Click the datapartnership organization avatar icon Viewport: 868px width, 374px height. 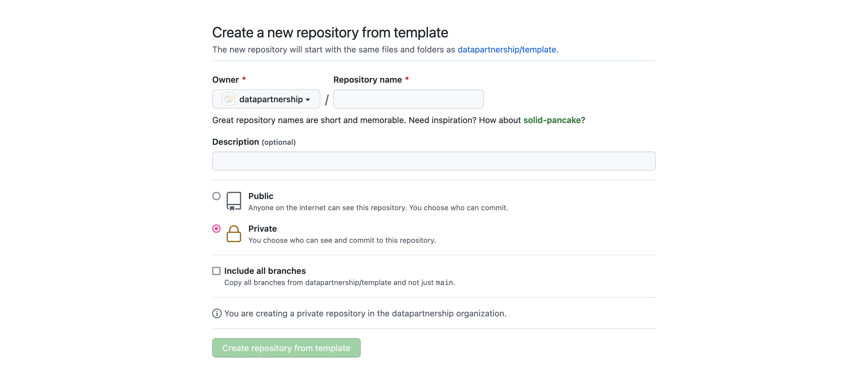[x=228, y=99]
